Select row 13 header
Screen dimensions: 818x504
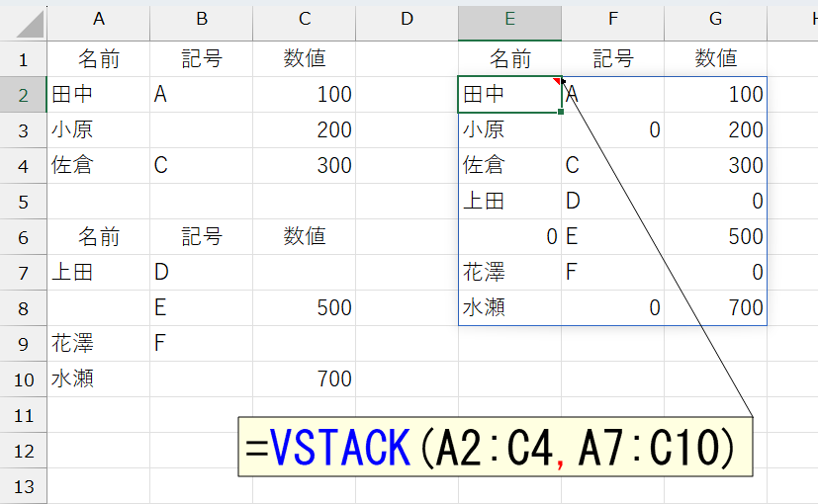pyautogui.click(x=23, y=486)
